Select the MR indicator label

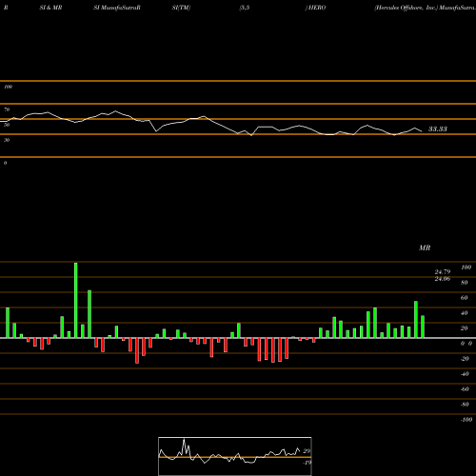coord(425,248)
